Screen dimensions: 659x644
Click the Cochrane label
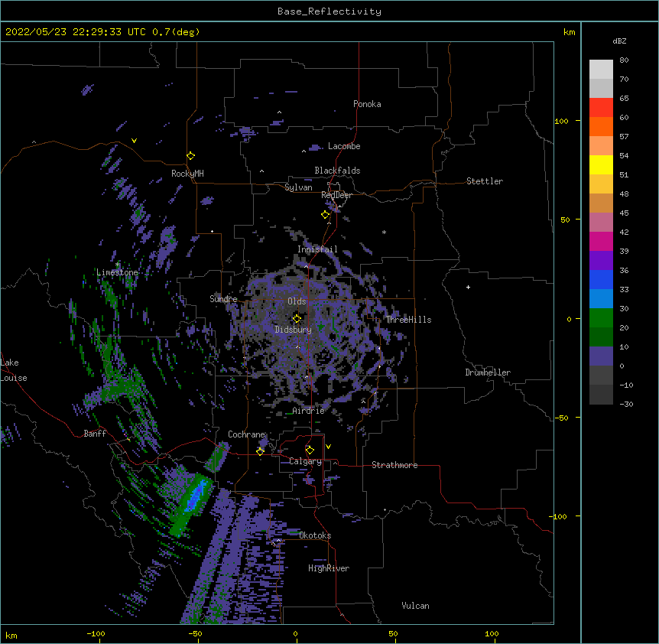click(247, 434)
